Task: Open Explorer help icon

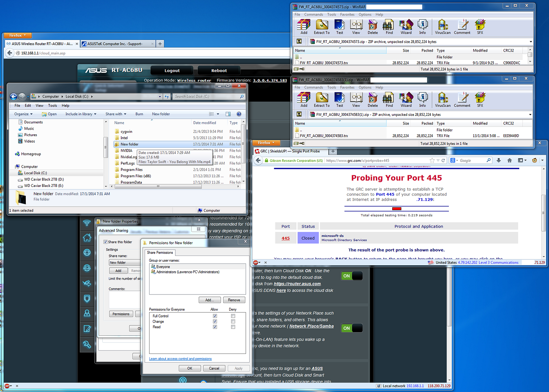Action: pyautogui.click(x=239, y=114)
